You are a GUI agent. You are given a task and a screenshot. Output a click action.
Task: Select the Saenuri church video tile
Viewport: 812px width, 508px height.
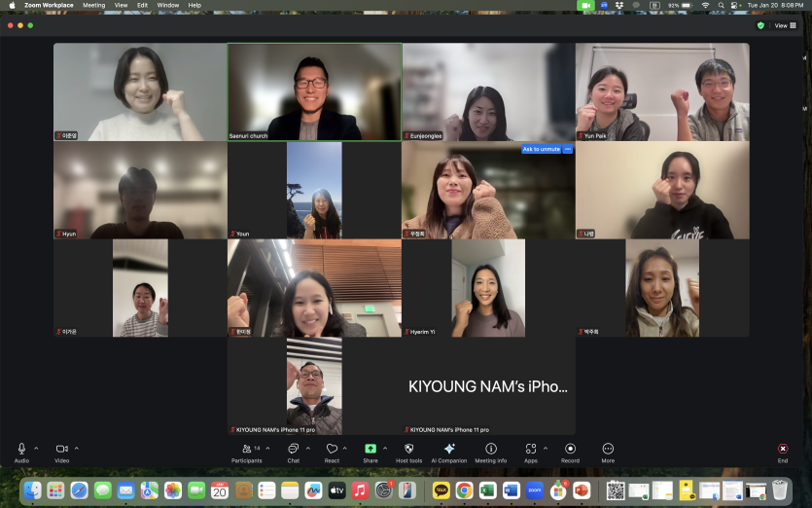(x=314, y=91)
